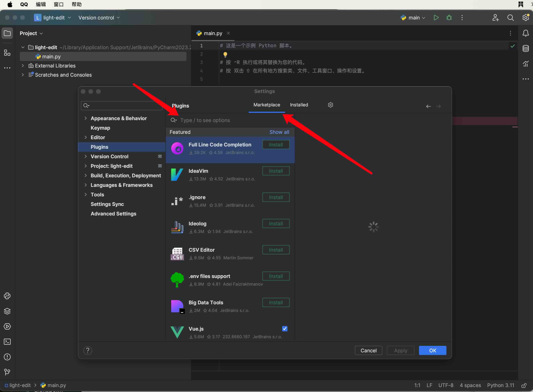Expand the Tools settings section
This screenshot has width=533, height=392.
(x=86, y=195)
